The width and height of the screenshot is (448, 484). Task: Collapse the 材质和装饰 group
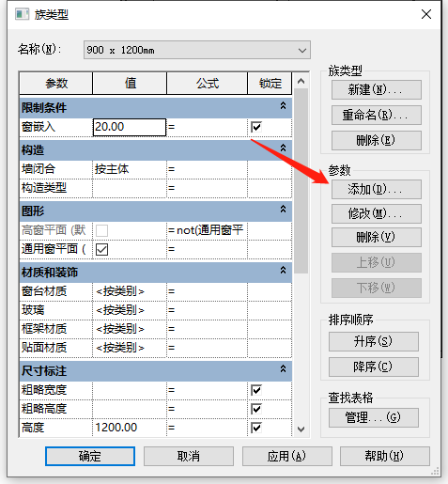pos(283,270)
